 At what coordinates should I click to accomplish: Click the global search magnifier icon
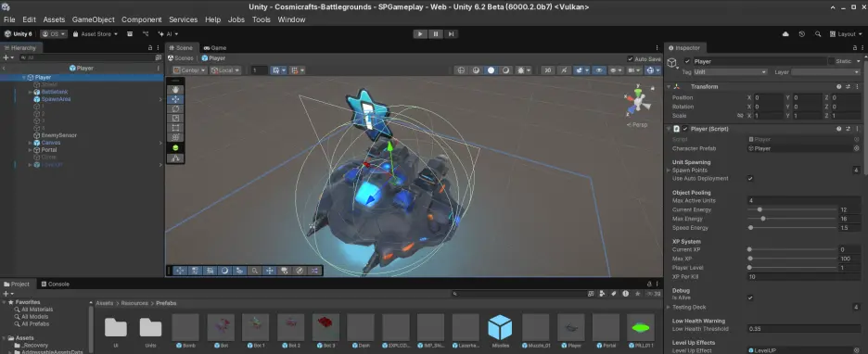click(818, 33)
